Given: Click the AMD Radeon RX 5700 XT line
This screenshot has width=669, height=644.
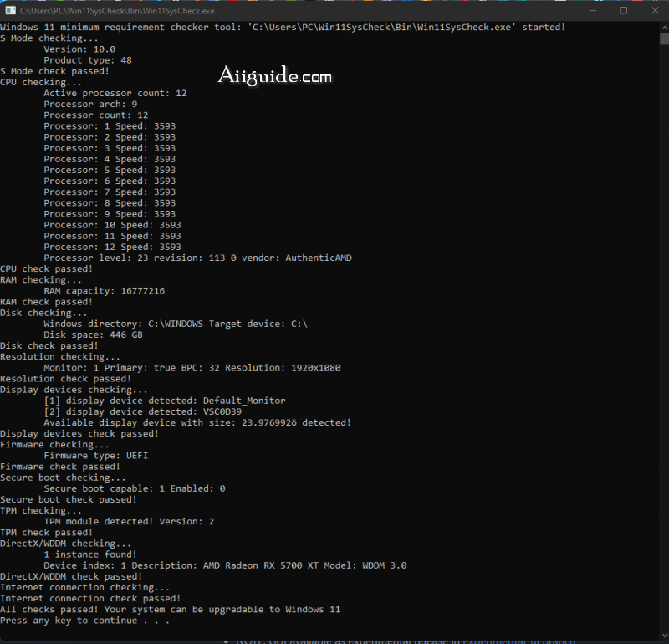Looking at the screenshot, I should [x=225, y=565].
